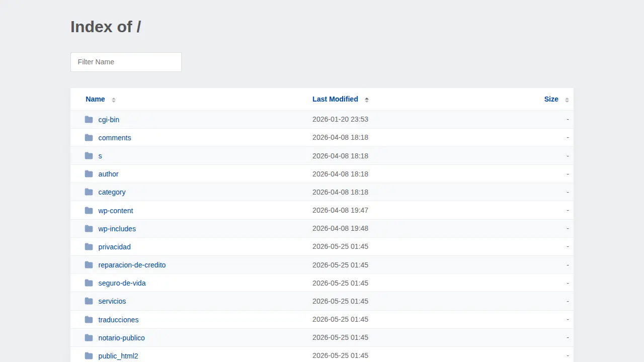Viewport: 644px width, 362px height.
Task: Click the folder icon next to privacidad
Action: [89, 246]
